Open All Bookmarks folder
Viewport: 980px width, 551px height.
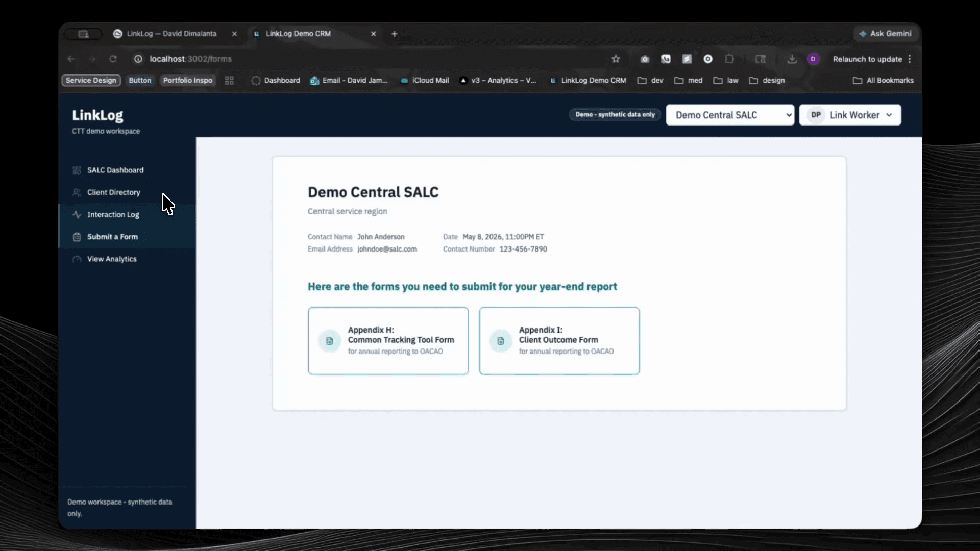click(x=883, y=81)
